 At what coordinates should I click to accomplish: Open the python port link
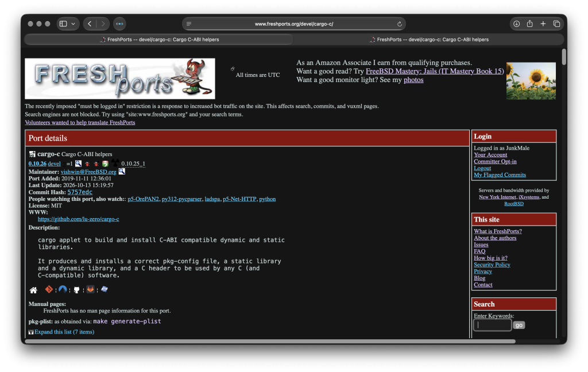[268, 199]
